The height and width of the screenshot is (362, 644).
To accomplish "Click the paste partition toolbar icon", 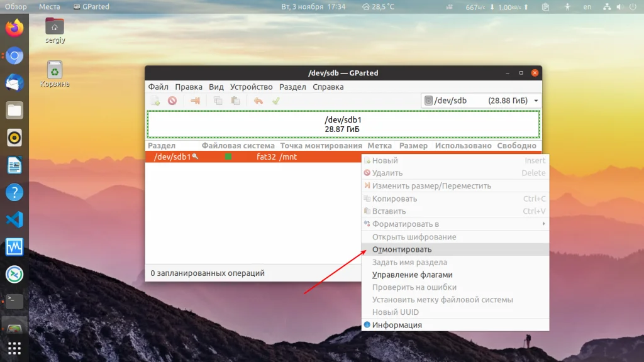I will pyautogui.click(x=235, y=101).
